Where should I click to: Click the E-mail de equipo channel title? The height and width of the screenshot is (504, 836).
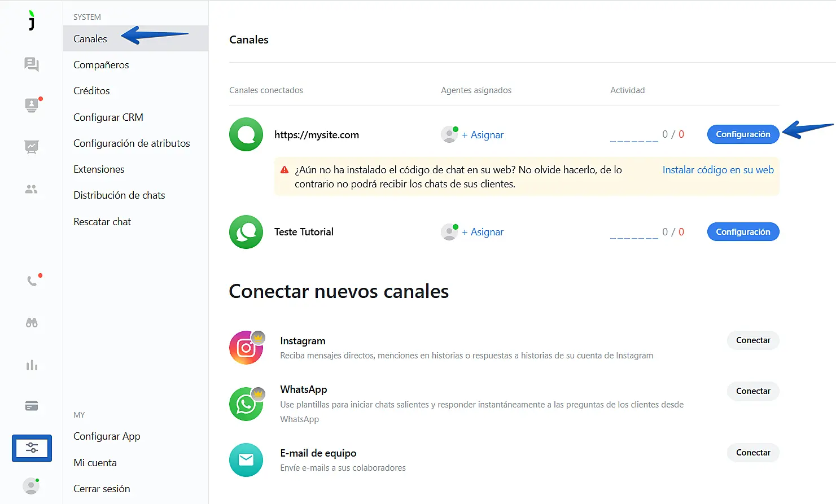tap(318, 453)
